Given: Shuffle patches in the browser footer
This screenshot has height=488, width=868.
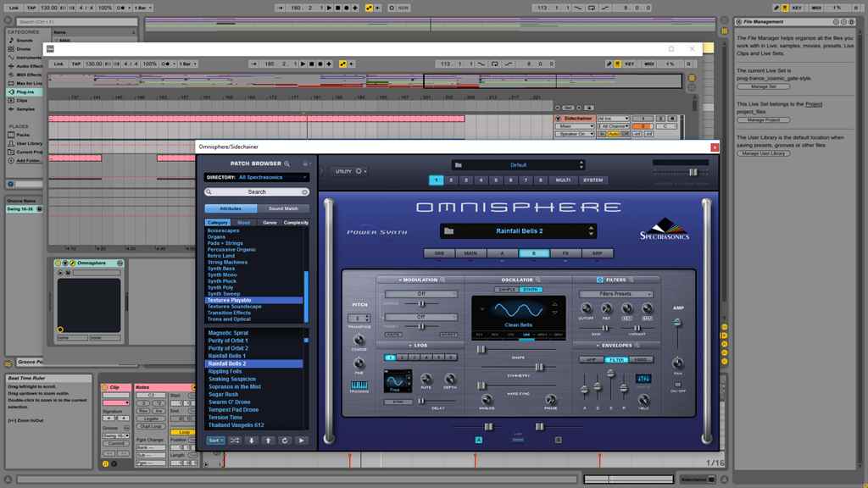Looking at the screenshot, I should (235, 441).
